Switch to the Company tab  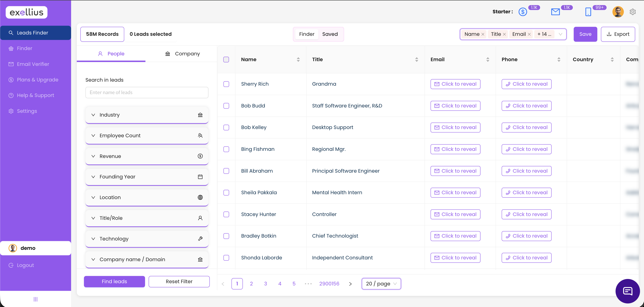(x=182, y=54)
